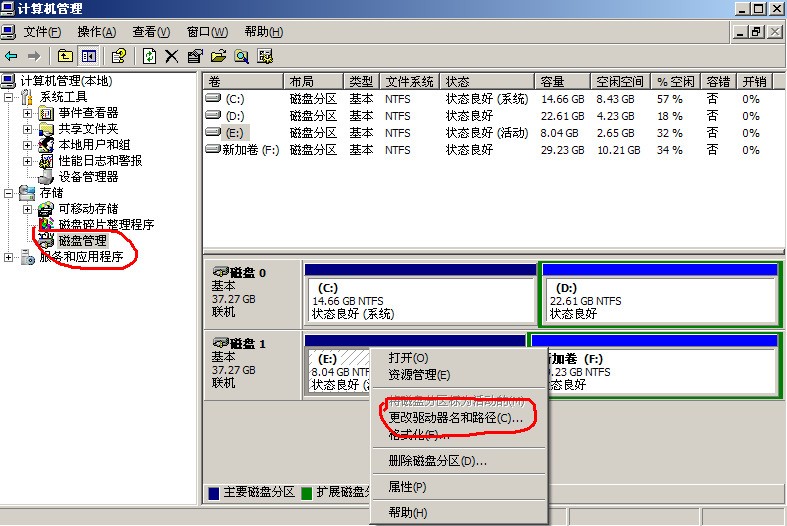The image size is (787, 526).
Task: Restore the inner MMC child window
Action: point(756,32)
